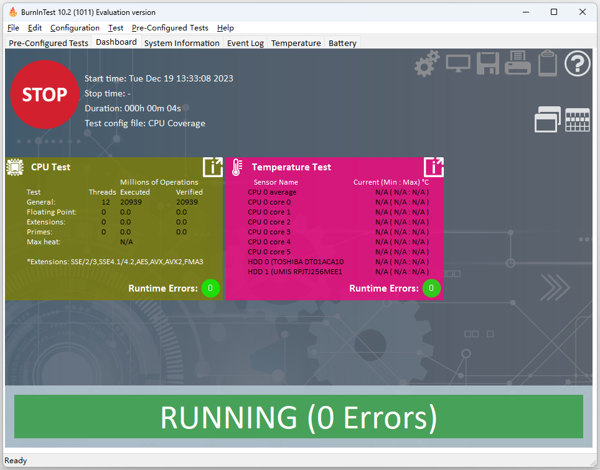600x470 pixels.
Task: Pop out the Temperature Test window
Action: coord(433,167)
